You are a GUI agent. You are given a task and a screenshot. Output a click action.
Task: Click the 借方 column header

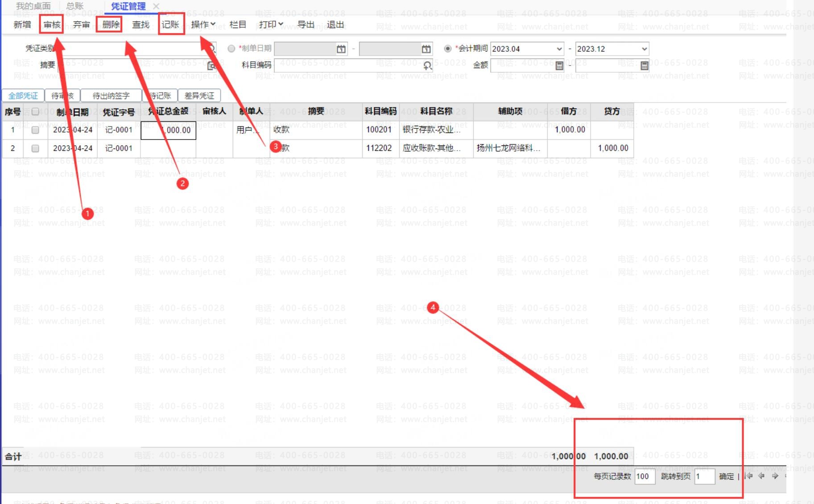569,112
